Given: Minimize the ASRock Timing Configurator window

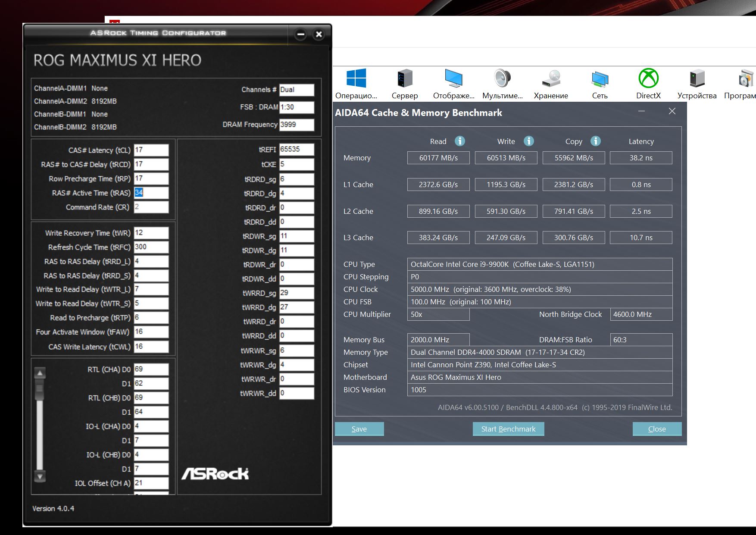Looking at the screenshot, I should point(301,34).
